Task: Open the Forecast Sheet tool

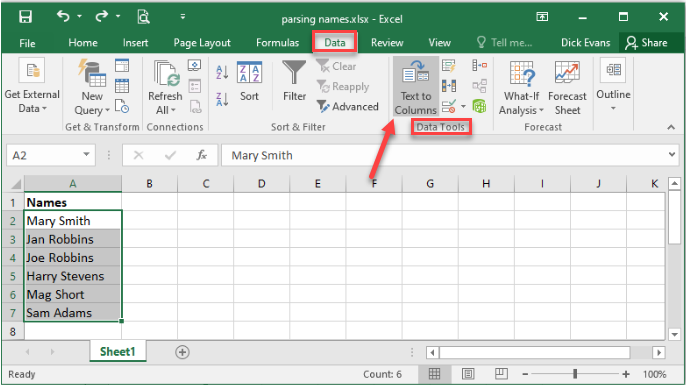Action: pyautogui.click(x=567, y=88)
